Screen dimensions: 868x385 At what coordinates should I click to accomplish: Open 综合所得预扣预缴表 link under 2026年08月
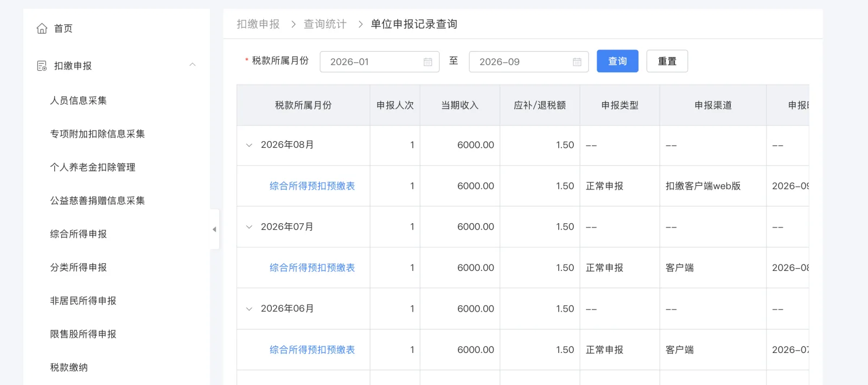tap(312, 186)
